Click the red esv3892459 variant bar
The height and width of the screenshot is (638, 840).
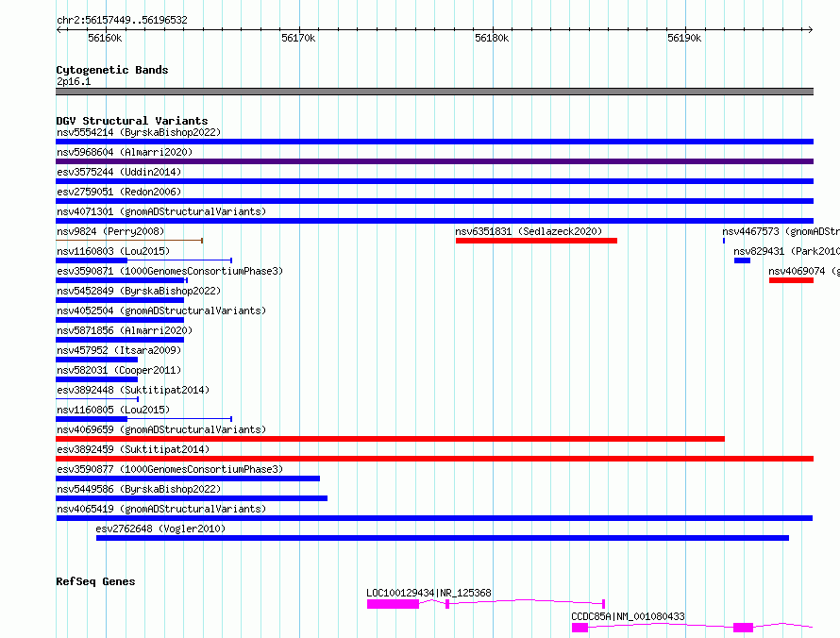tap(434, 459)
